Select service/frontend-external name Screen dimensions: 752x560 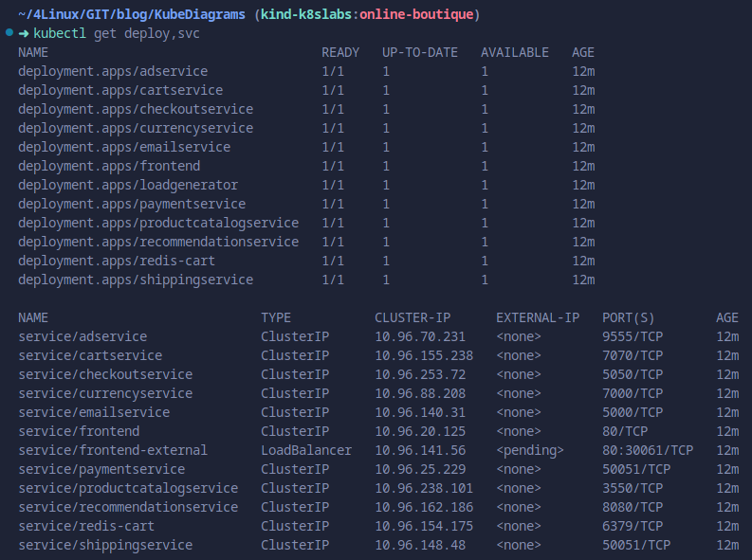coord(112,450)
